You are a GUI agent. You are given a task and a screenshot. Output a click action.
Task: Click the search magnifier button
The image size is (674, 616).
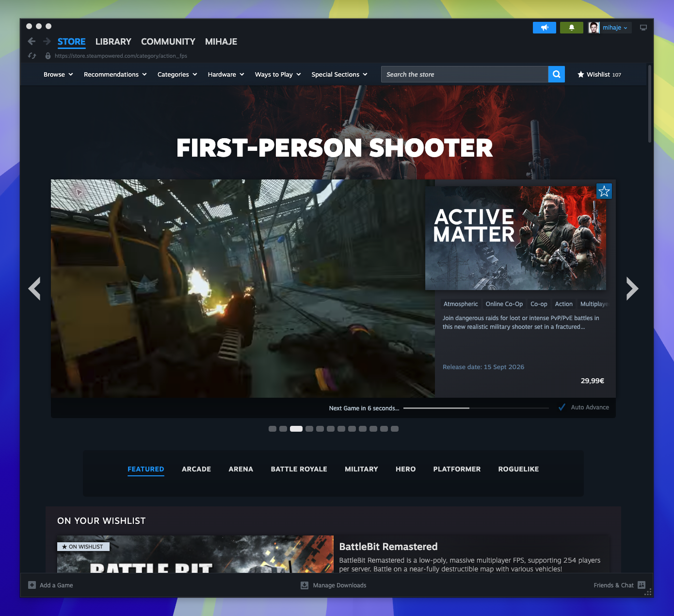(x=557, y=74)
